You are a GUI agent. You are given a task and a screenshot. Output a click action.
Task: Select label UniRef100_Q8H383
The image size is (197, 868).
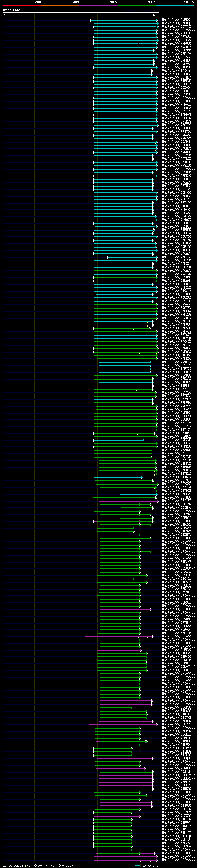click(x=177, y=192)
